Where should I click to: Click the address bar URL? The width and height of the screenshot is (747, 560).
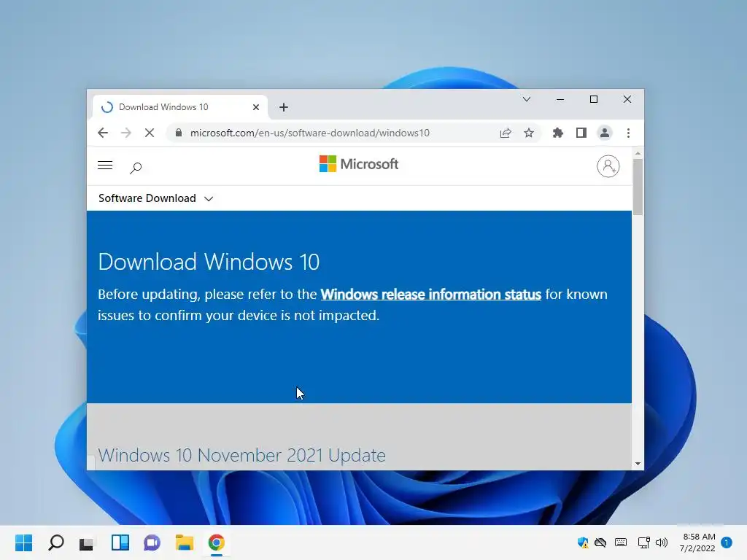pos(309,133)
